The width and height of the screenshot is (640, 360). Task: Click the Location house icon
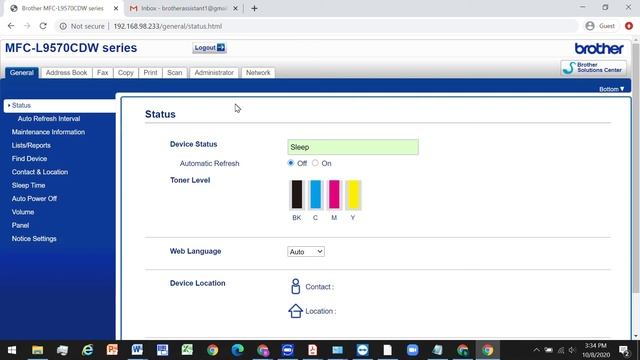coord(296,311)
